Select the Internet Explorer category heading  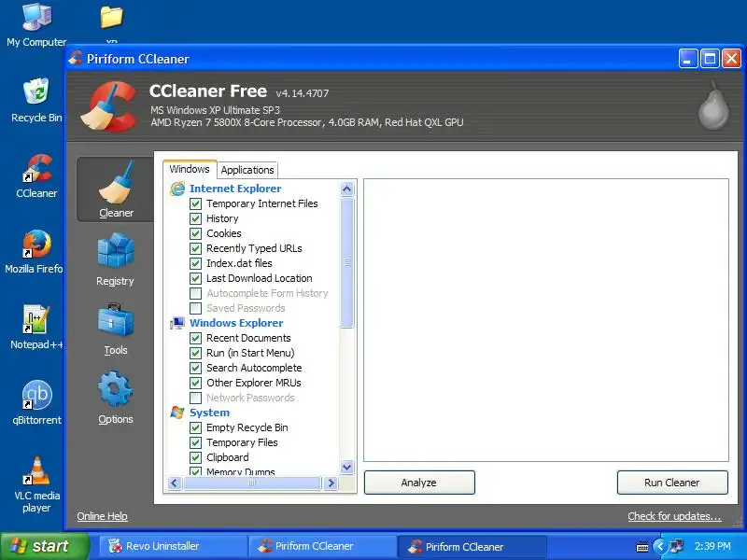[235, 189]
